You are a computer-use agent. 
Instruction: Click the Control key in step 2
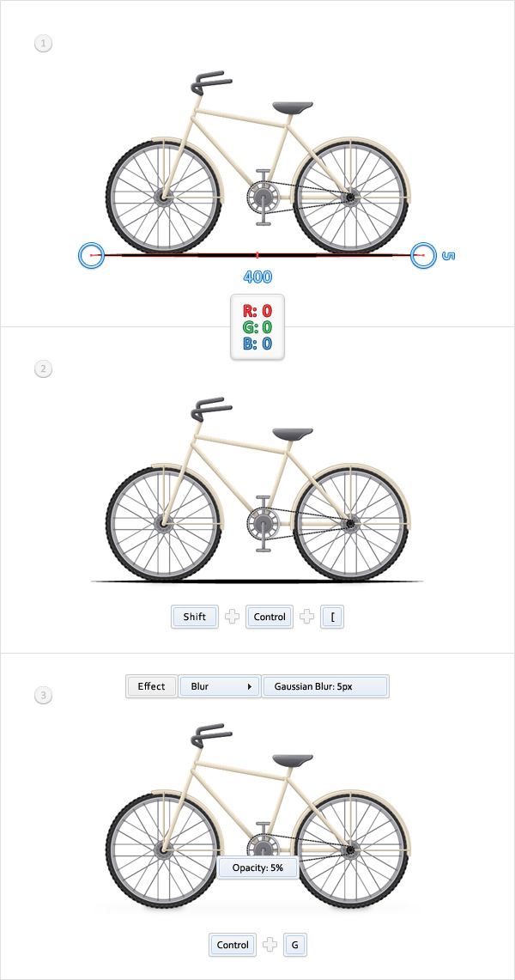pyautogui.click(x=270, y=617)
